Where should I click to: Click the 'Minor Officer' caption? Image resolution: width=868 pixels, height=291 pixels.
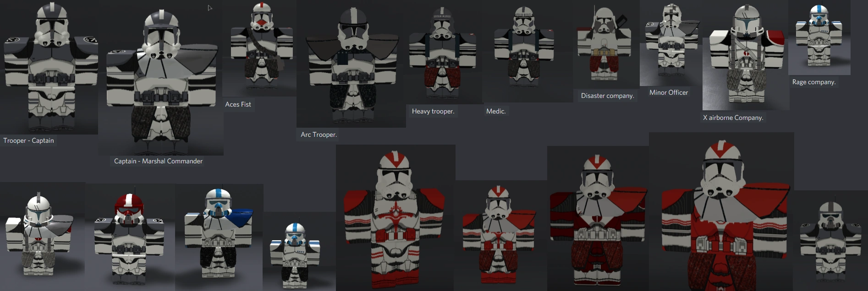669,92
